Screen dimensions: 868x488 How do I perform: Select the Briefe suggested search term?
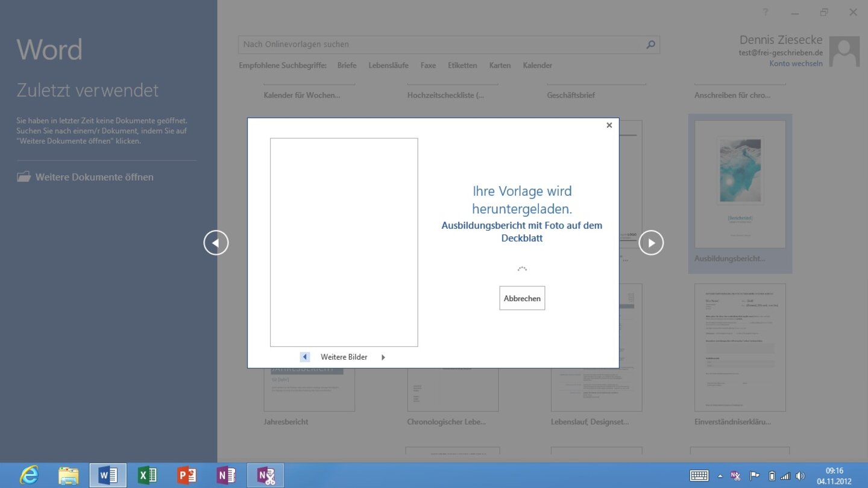tap(347, 65)
